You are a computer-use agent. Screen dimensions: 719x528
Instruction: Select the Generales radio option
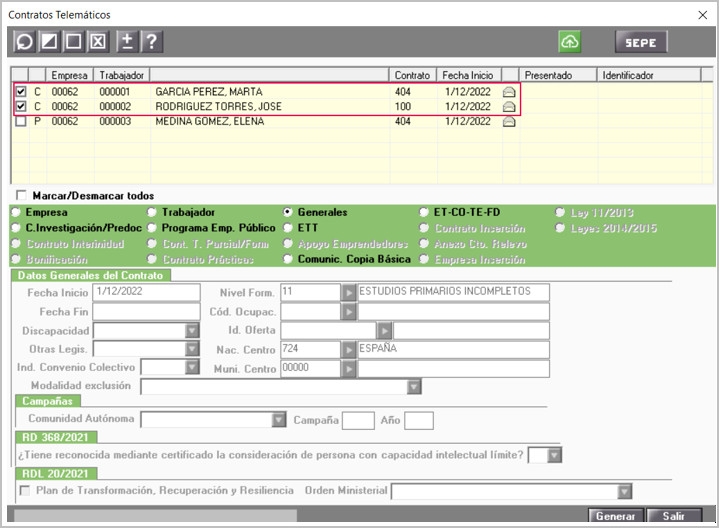[x=288, y=212]
